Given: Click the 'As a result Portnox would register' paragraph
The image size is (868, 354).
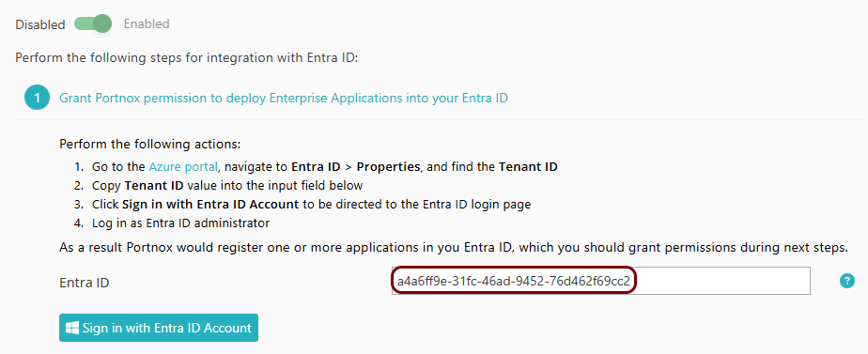Looking at the screenshot, I should point(454,247).
